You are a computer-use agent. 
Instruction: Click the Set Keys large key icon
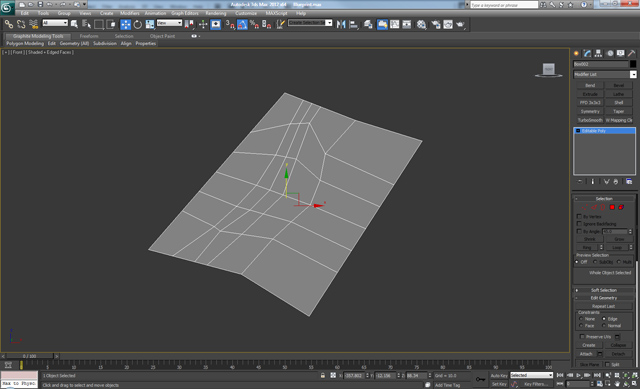point(480,380)
